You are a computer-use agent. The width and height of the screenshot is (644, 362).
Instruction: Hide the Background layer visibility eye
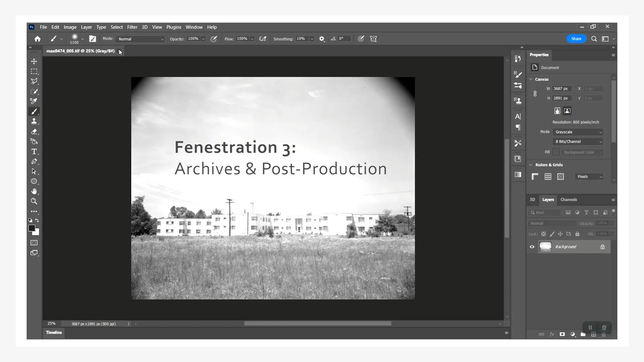[x=532, y=247]
